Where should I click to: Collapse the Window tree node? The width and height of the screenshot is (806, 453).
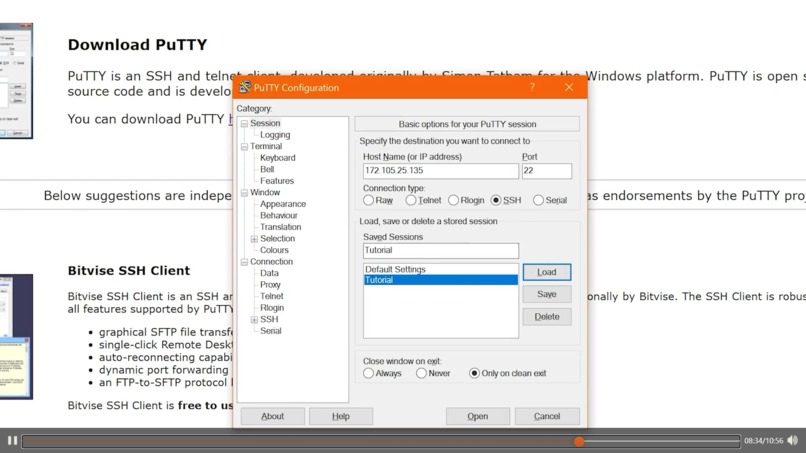(244, 193)
